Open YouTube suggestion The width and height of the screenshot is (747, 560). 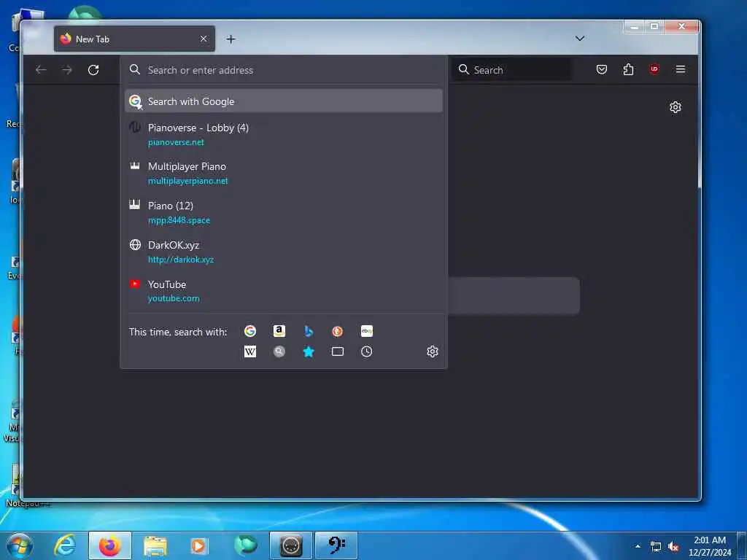coord(284,291)
